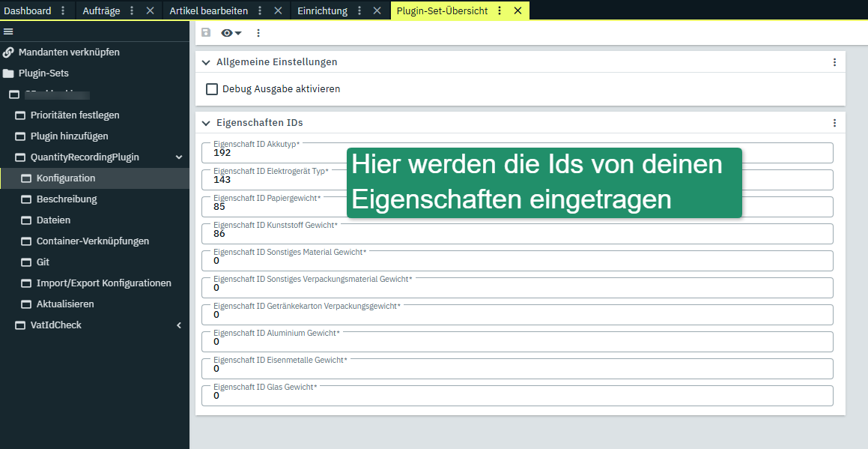Click the save disk icon in toolbar
This screenshot has height=449, width=868.
click(206, 33)
